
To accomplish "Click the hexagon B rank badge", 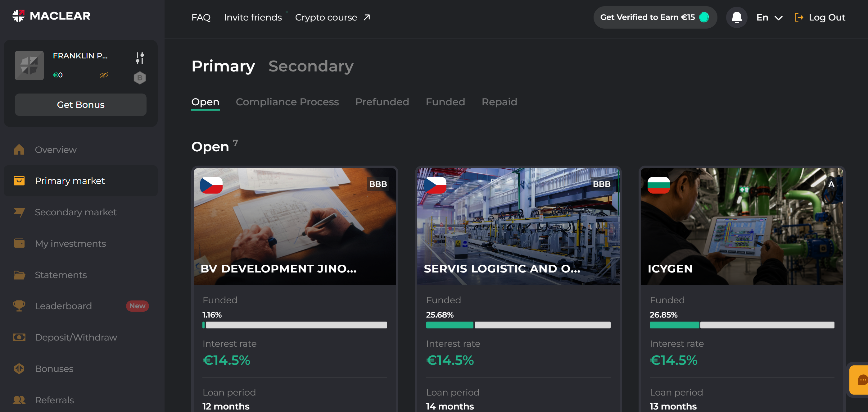I will 140,78.
